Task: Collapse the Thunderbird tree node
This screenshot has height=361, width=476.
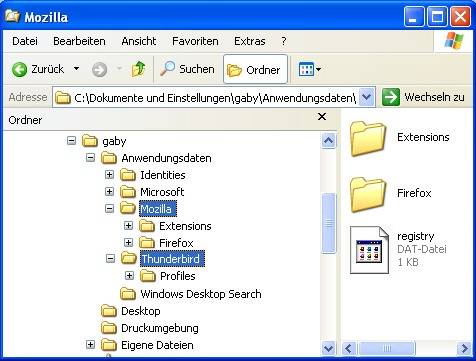Action: (x=110, y=258)
